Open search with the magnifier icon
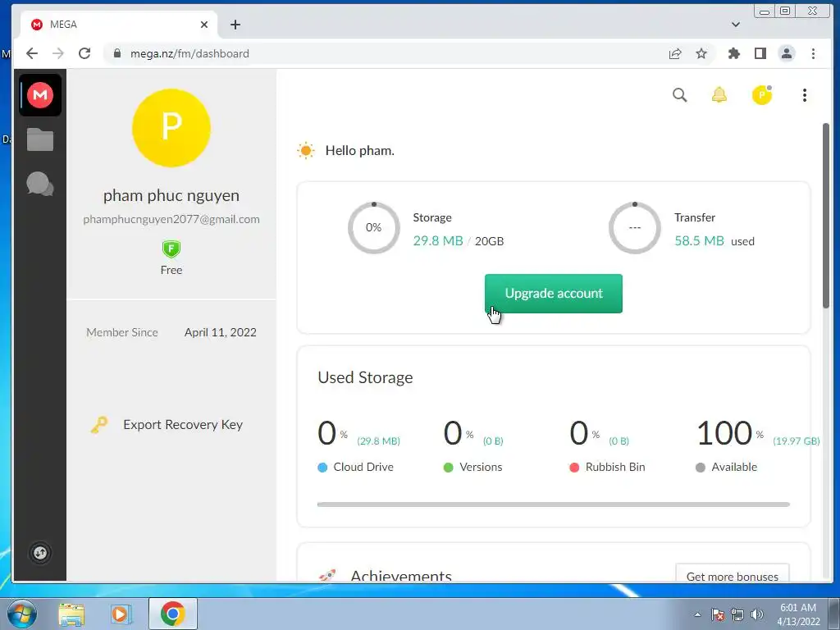Image resolution: width=840 pixels, height=630 pixels. point(680,95)
